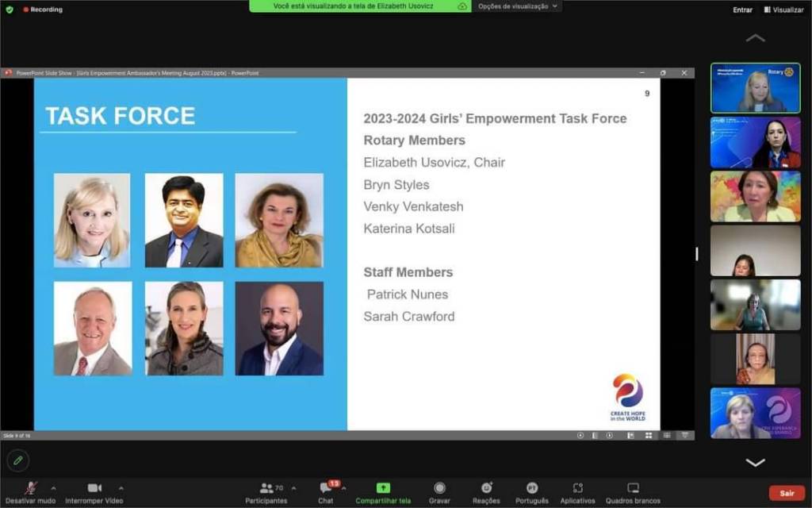Image resolution: width=812 pixels, height=508 pixels.
Task: Click Visualizar to change the layout
Action: click(783, 10)
